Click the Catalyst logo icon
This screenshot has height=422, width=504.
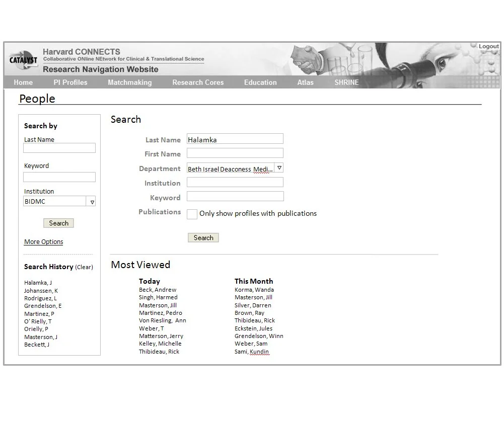(23, 60)
